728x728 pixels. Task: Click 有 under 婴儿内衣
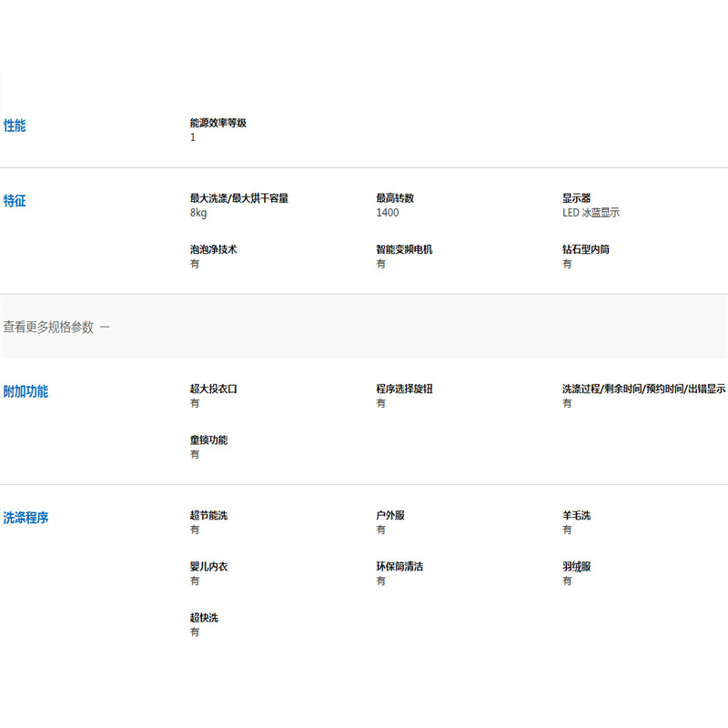pos(195,581)
